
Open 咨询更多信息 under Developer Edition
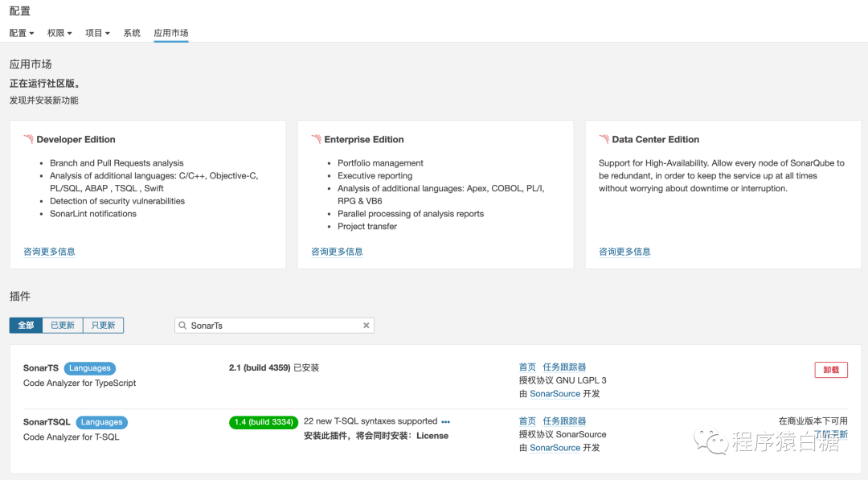click(49, 252)
